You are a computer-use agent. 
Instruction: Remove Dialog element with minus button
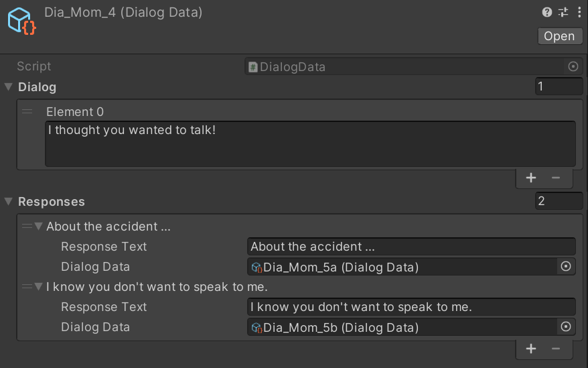556,178
